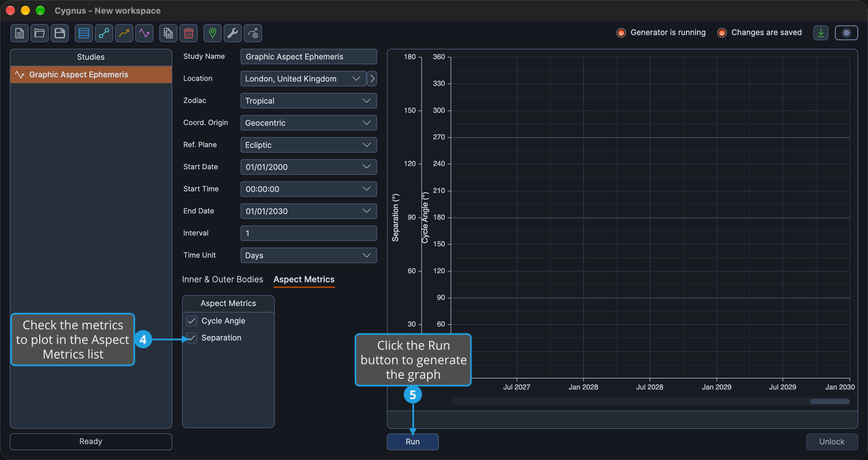Open the Start Date picker
The height and width of the screenshot is (460, 868).
(309, 167)
